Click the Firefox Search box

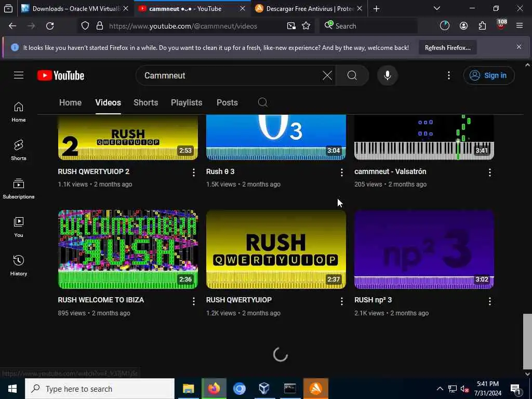[368, 26]
